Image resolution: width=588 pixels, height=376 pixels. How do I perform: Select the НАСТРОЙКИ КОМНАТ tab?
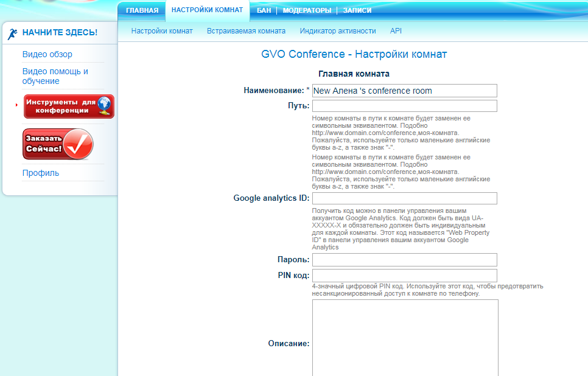[x=208, y=10]
